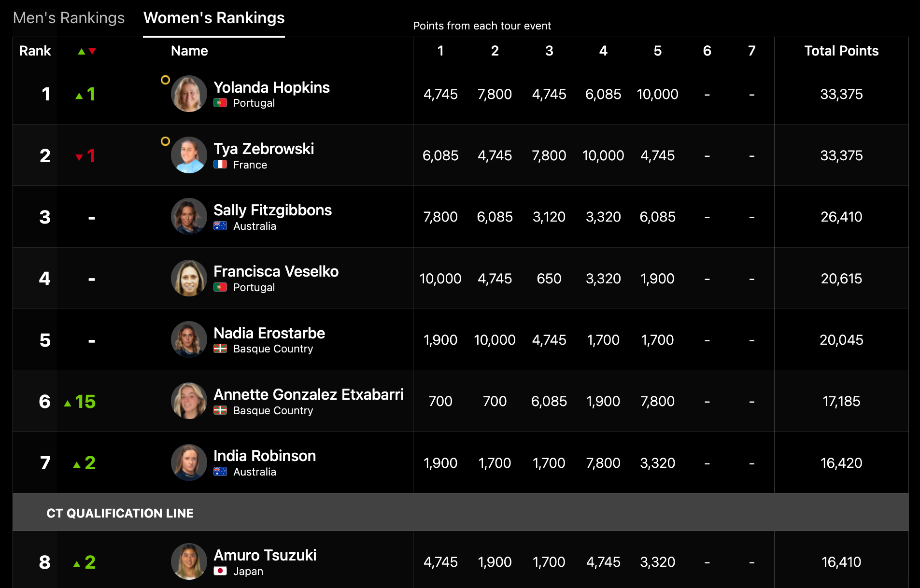Click the rank change arrows column header

click(87, 51)
